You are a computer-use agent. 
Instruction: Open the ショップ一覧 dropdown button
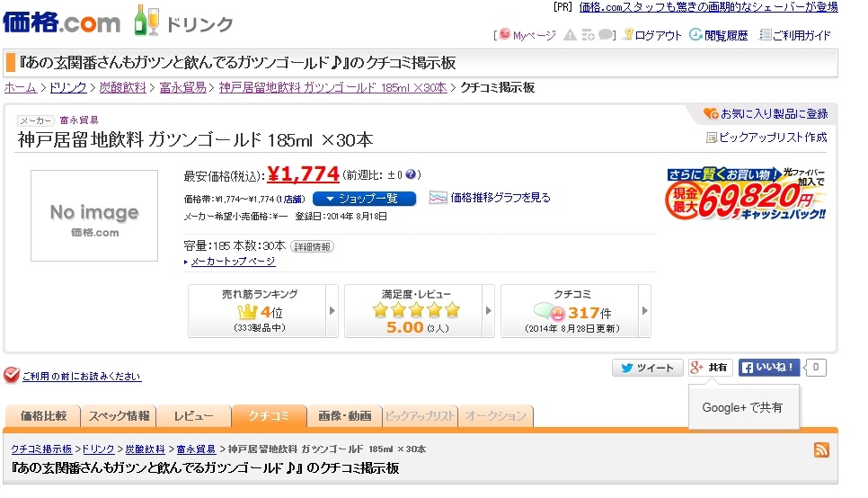click(364, 199)
